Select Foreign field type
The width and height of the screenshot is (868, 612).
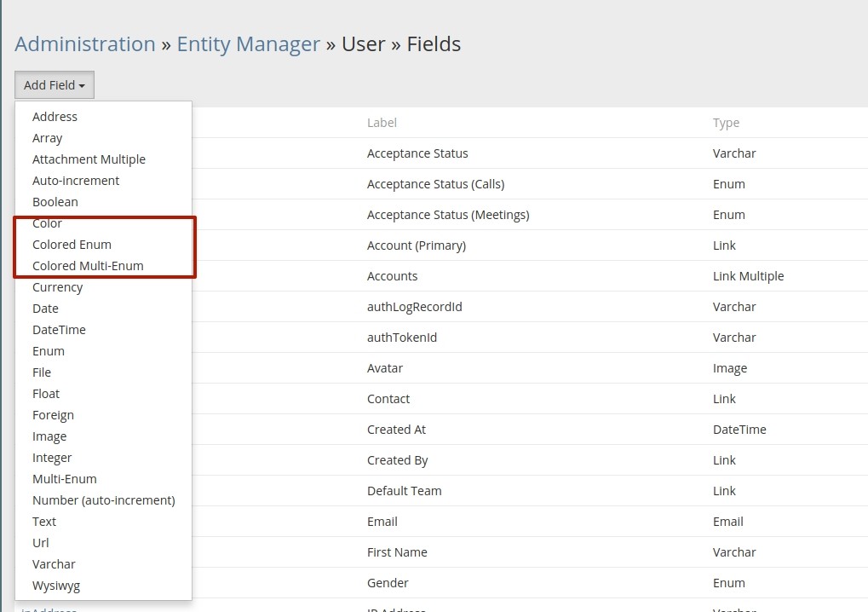(53, 415)
